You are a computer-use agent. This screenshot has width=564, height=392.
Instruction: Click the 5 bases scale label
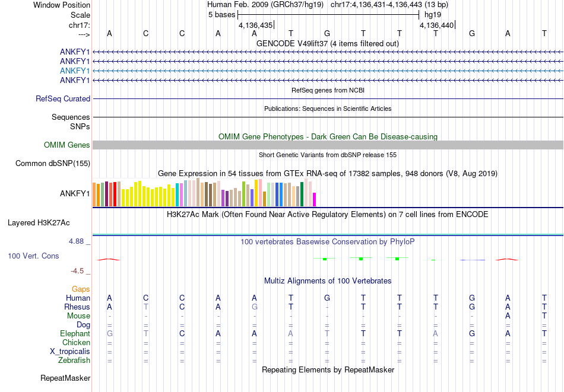coord(221,15)
